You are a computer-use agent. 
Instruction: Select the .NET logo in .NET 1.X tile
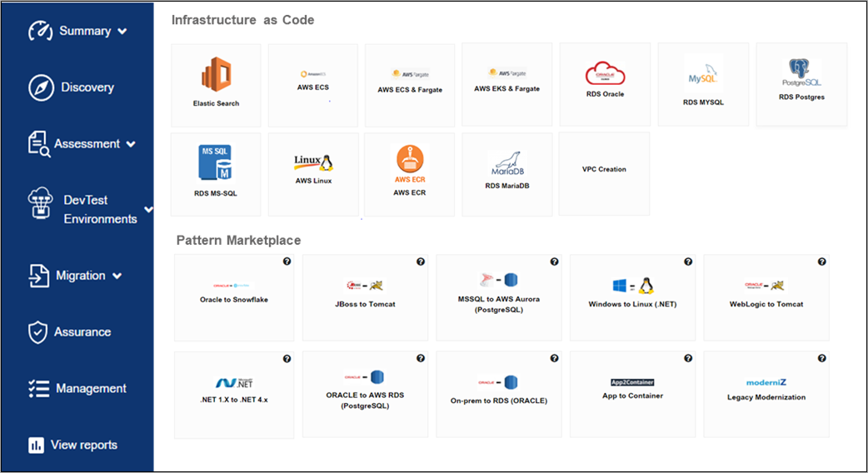234,383
